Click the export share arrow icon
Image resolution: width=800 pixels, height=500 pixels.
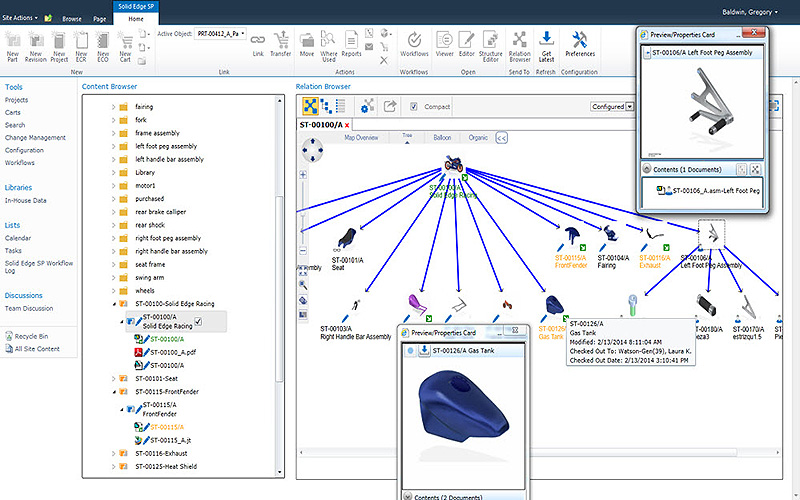click(390, 106)
